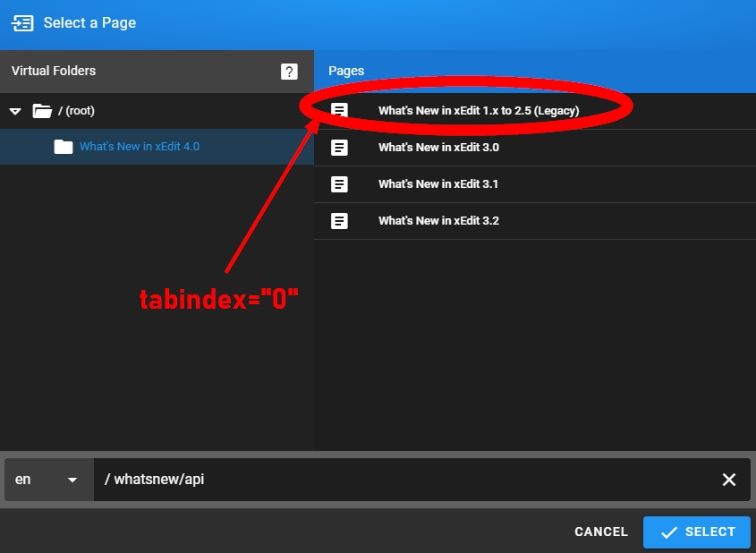This screenshot has height=553, width=756.
Task: Click the CANCEL button
Action: (x=601, y=532)
